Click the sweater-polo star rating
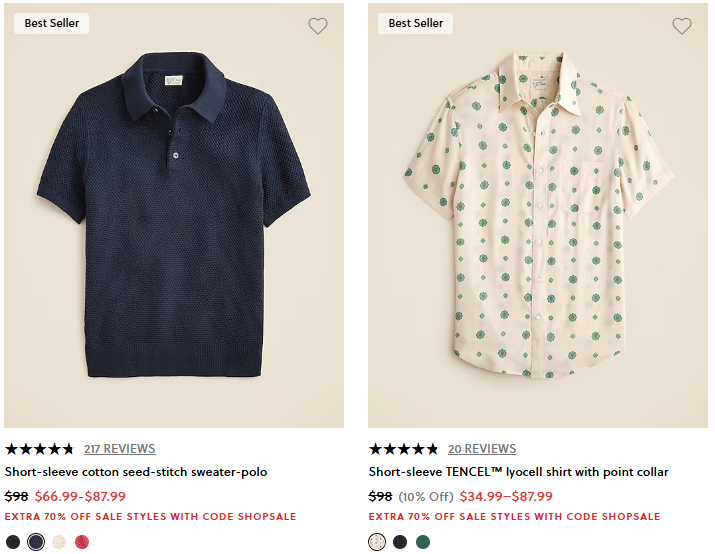Image resolution: width=715 pixels, height=554 pixels. (40, 449)
